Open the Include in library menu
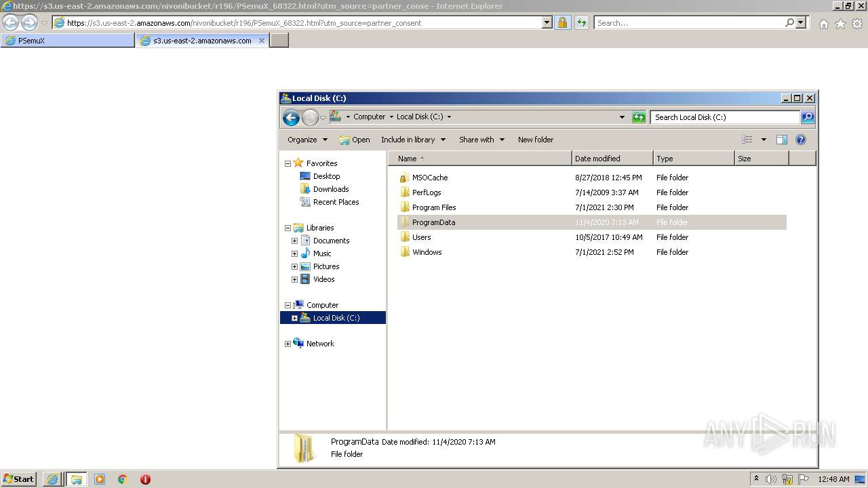868x488 pixels. point(413,140)
